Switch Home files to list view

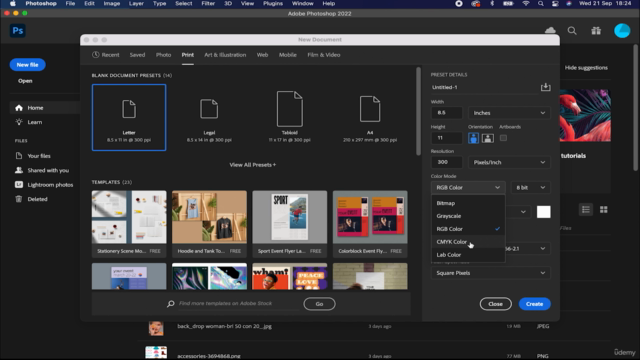point(586,210)
